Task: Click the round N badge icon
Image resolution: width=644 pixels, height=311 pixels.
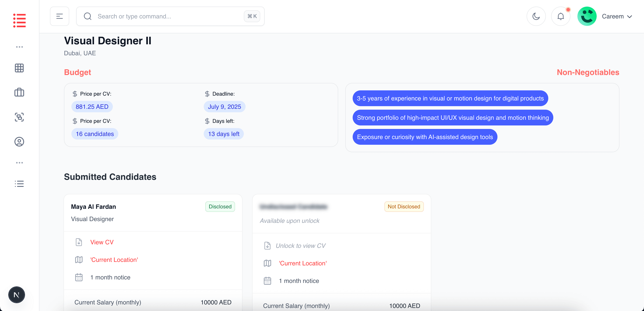Action: tap(16, 295)
